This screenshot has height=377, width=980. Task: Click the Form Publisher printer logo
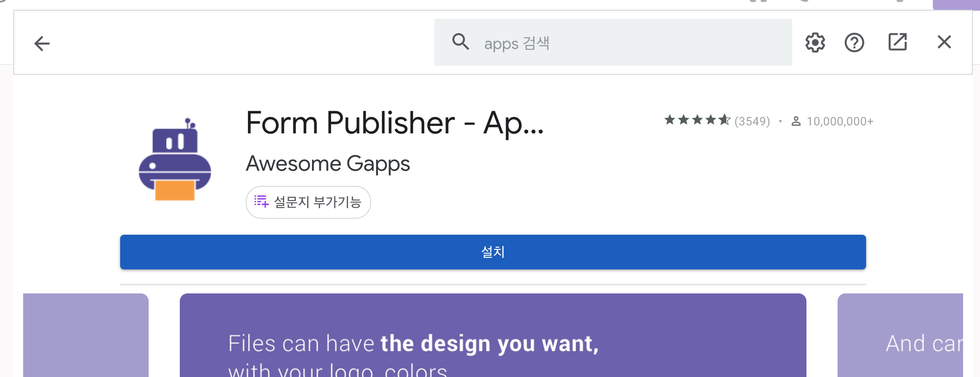[175, 160]
